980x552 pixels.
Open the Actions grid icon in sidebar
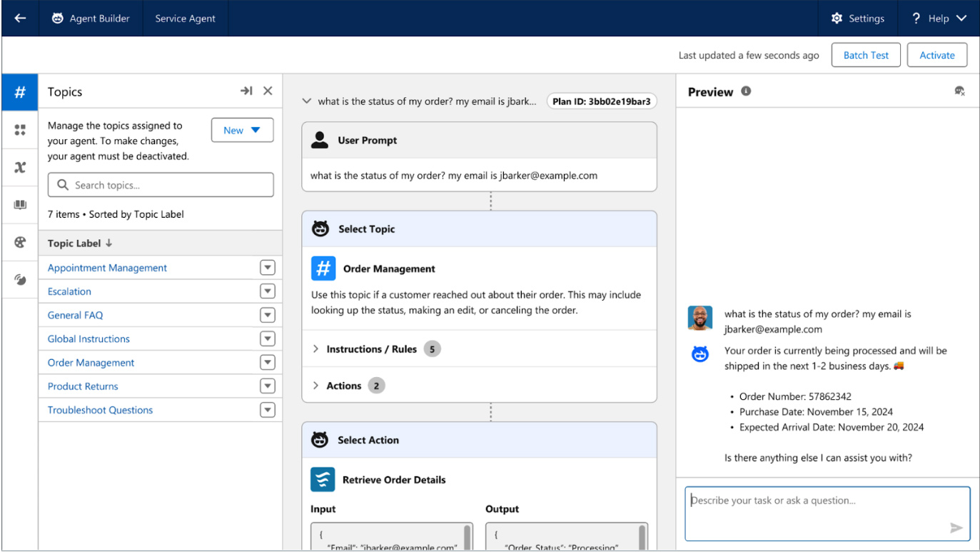tap(20, 130)
